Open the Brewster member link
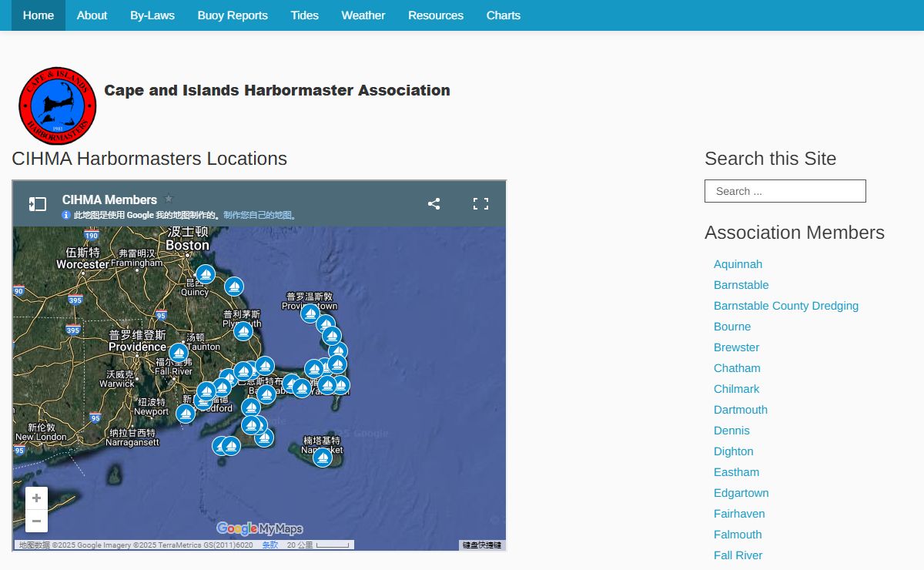Screen dimensions: 924x570 (737, 347)
